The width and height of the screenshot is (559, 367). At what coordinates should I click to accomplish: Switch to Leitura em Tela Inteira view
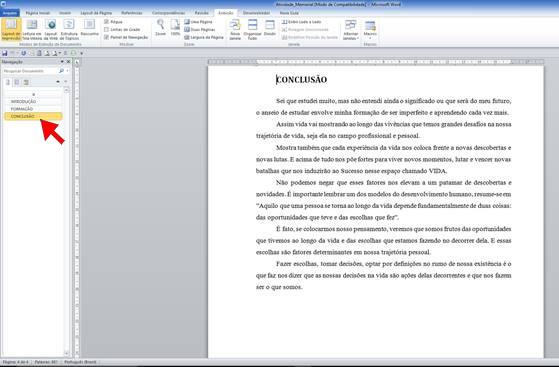point(32,29)
